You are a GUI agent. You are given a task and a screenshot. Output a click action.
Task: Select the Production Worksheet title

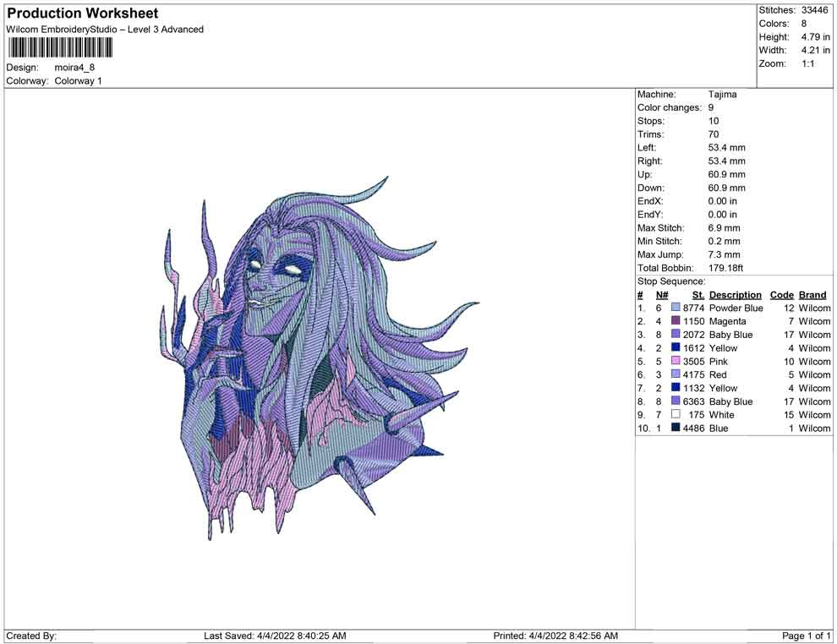pos(83,14)
